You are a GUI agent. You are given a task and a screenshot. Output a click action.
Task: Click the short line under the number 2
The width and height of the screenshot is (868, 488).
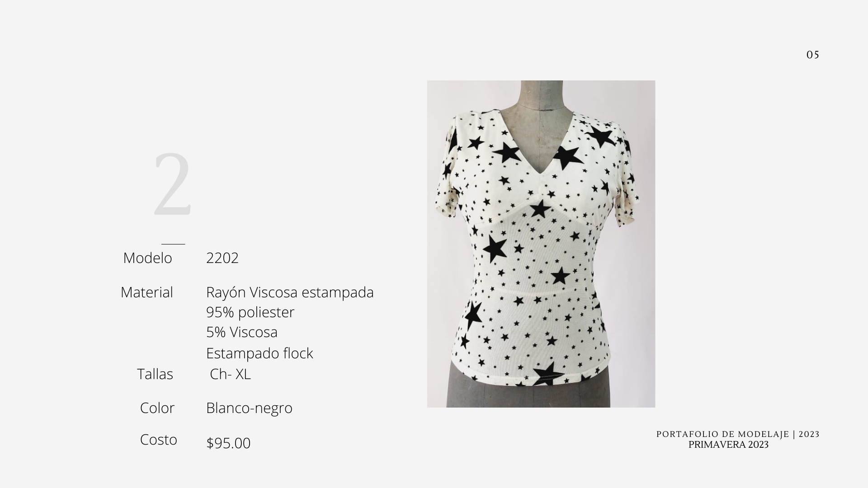point(173,244)
